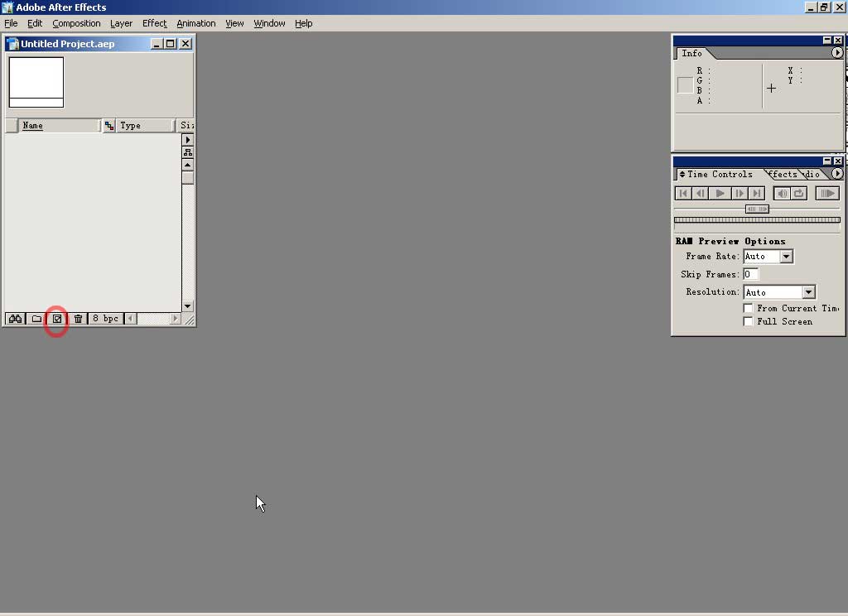Check the Full Screen option
The width and height of the screenshot is (848, 616).
tap(749, 321)
